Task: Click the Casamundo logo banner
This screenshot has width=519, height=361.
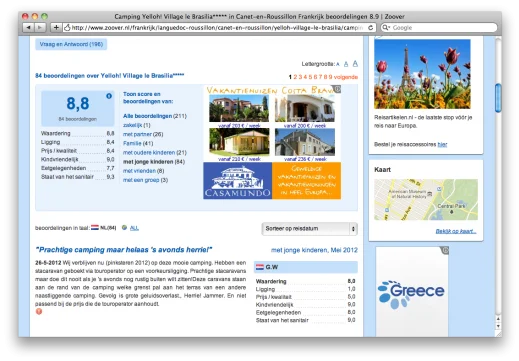Action: pos(238,181)
